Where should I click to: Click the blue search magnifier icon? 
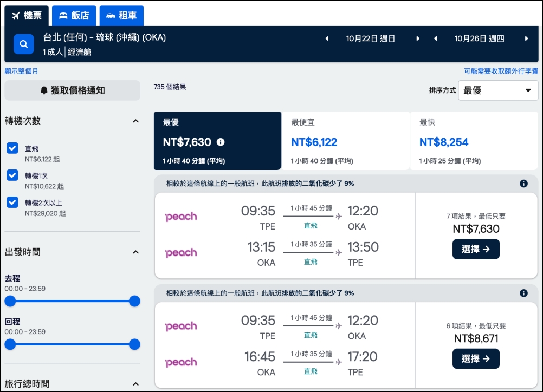[23, 44]
